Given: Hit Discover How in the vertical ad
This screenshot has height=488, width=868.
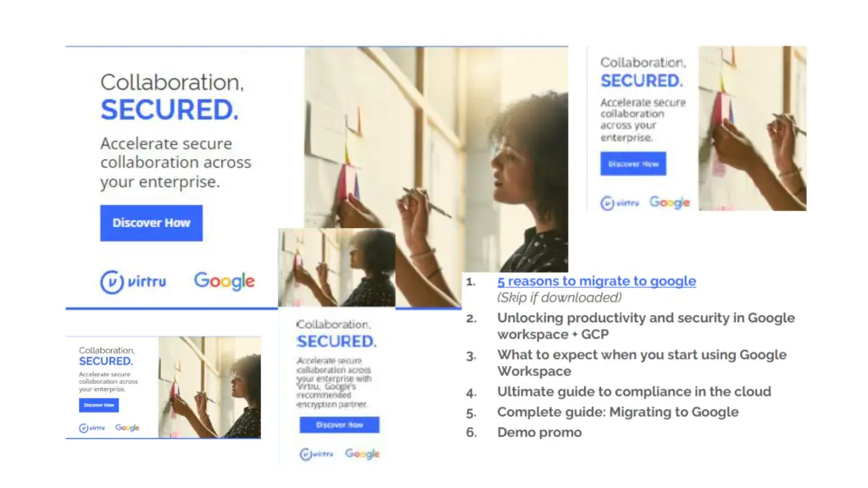Looking at the screenshot, I should (339, 424).
